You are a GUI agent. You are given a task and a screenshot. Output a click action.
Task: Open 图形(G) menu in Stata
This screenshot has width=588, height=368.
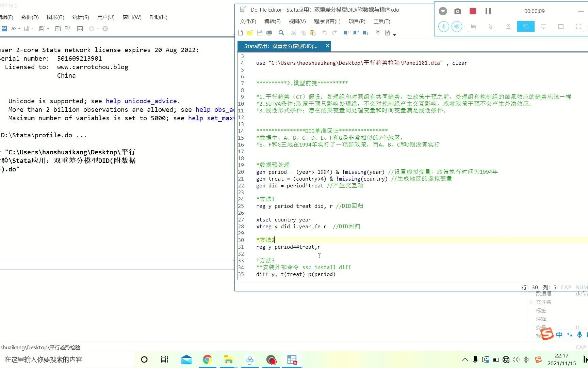[x=55, y=17]
